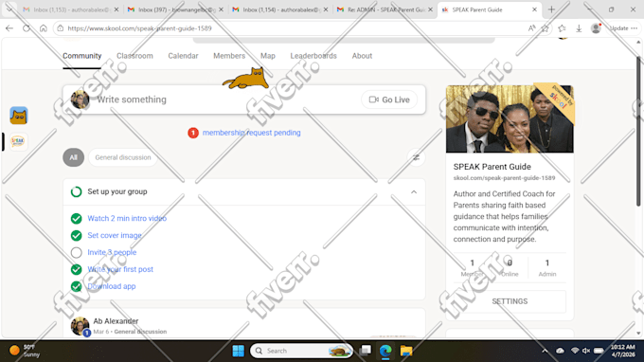Open SPEAK Parent Guide cover photo
Screen dimensions: 644x362
(x=510, y=119)
